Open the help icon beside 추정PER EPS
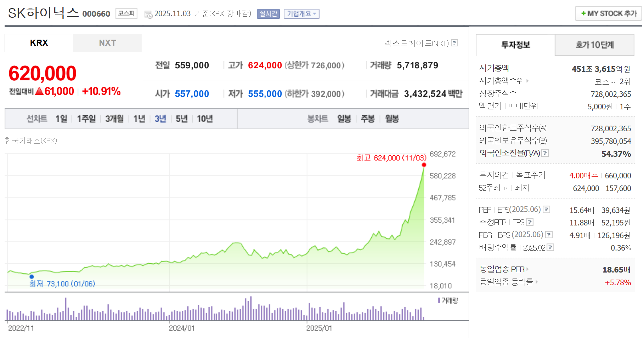Viewport: 644px width, 338px height. tap(530, 222)
